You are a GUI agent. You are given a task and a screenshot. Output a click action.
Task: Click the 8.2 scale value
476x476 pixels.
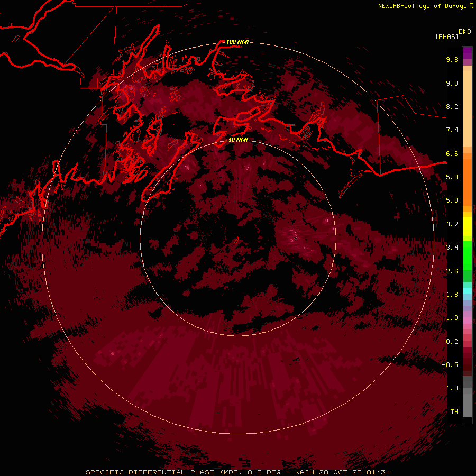point(452,107)
